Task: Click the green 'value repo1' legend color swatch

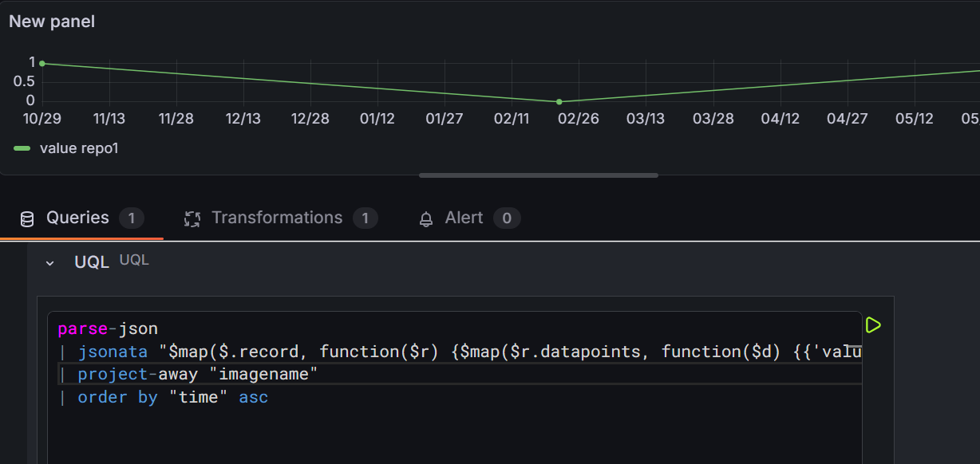Action: tap(22, 148)
